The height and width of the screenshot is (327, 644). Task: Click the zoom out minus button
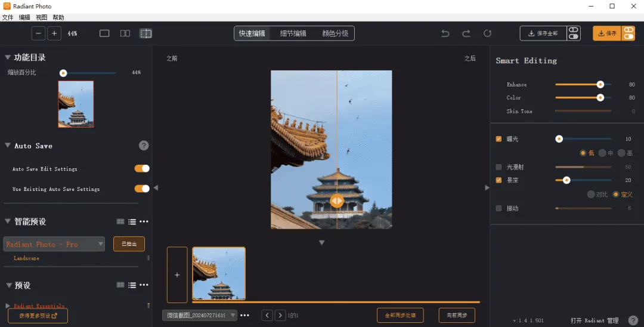point(38,33)
